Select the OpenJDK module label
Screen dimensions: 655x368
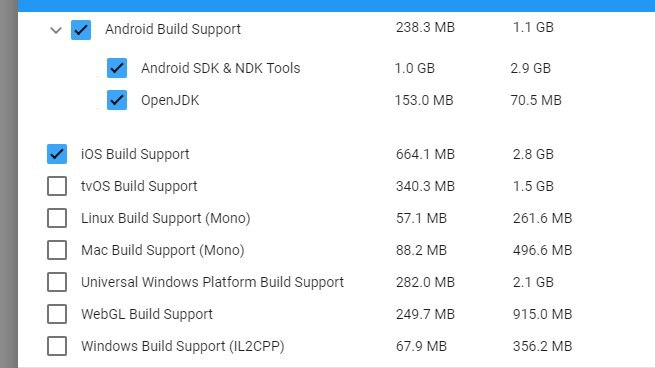point(170,100)
